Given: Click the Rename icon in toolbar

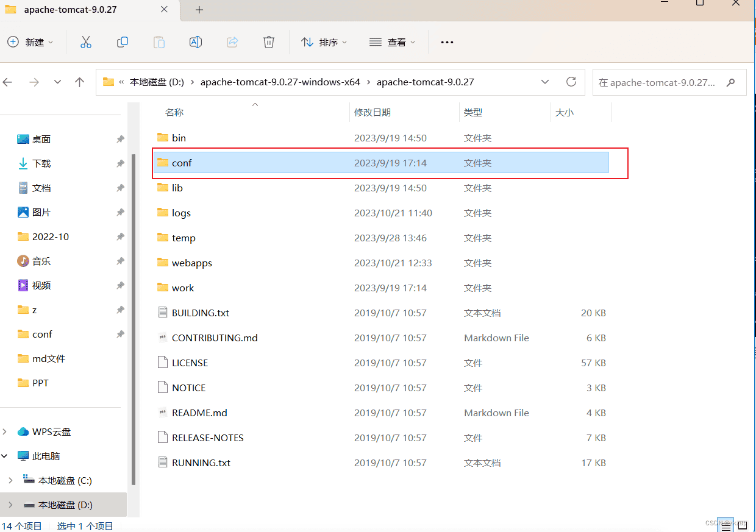Looking at the screenshot, I should pos(196,42).
